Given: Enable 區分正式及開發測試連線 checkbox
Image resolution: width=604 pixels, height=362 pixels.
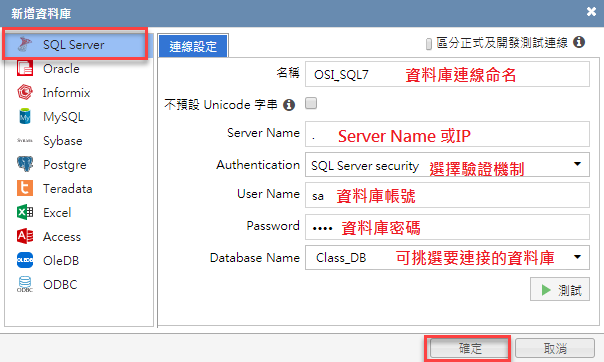Looking at the screenshot, I should 429,44.
